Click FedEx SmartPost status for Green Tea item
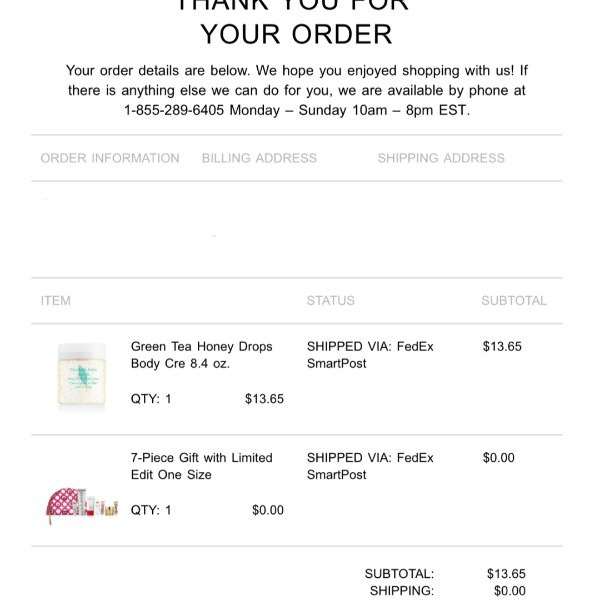 tap(370, 355)
